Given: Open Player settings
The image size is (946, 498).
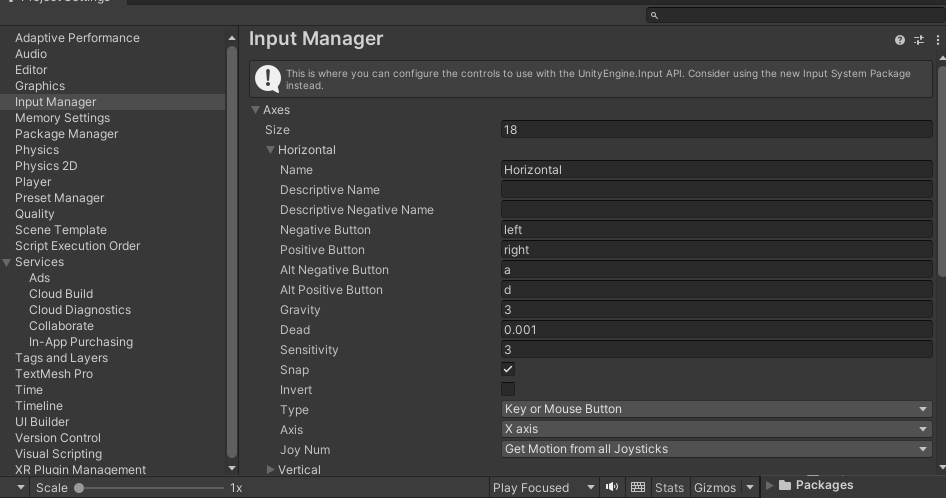Looking at the screenshot, I should point(33,182).
